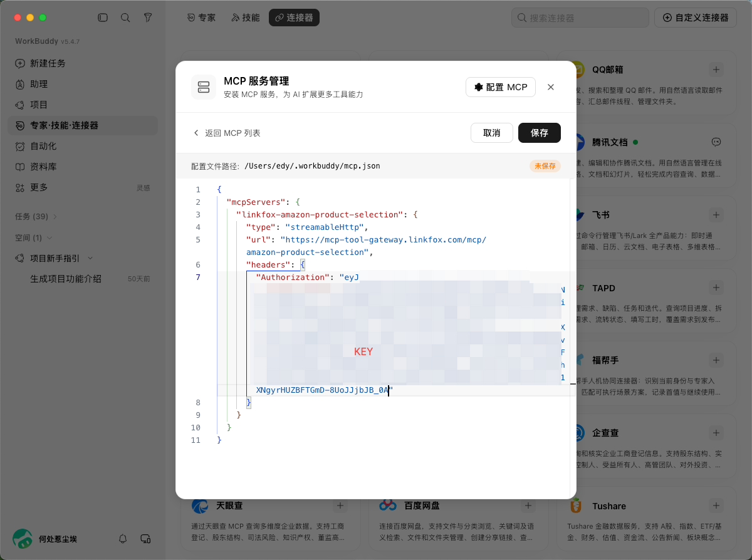This screenshot has height=560, width=752.
Task: Click the 取消 button
Action: (492, 133)
